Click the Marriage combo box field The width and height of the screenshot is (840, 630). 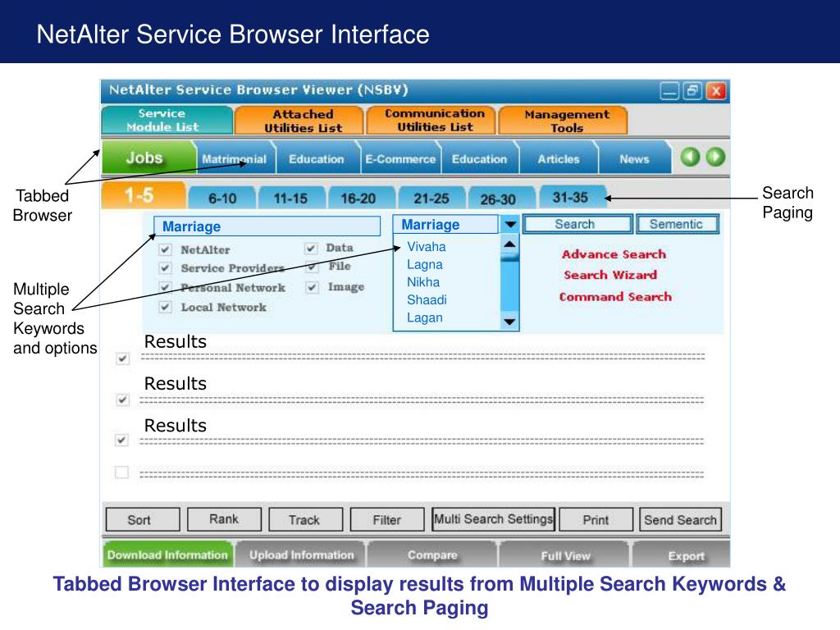point(445,225)
